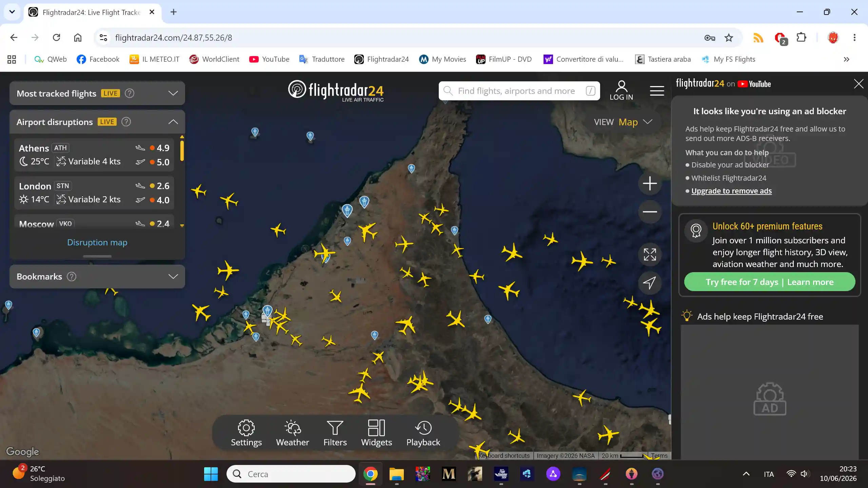Click the Flightradar24 logo

click(336, 91)
